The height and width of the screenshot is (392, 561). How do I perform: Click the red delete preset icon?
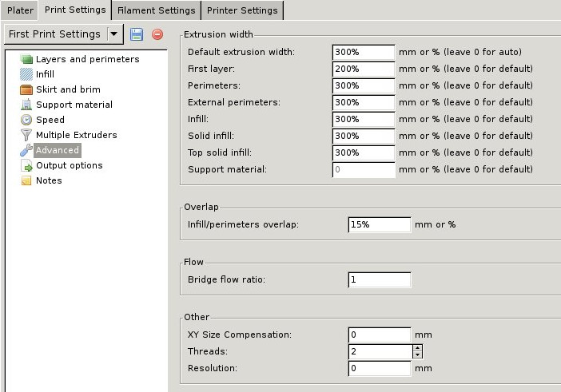click(x=157, y=34)
